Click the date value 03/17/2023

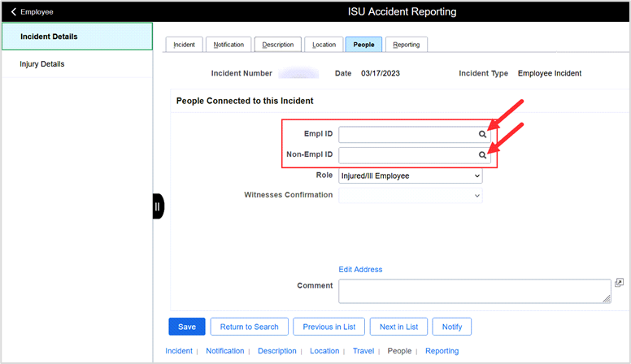pos(381,73)
